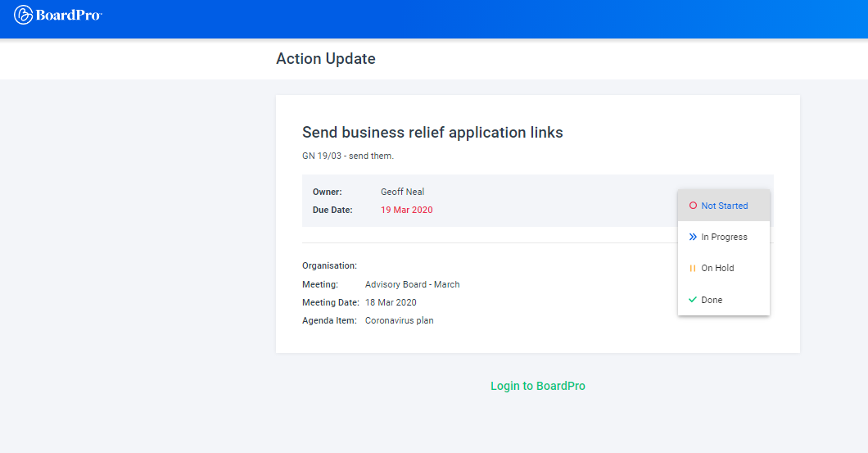Choose On Hold from status menu
Image resolution: width=868 pixels, height=453 pixels.
[x=717, y=269]
